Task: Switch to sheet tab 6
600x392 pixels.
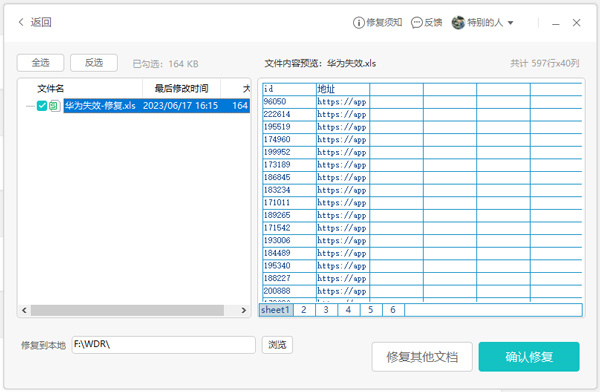Action: [x=393, y=310]
